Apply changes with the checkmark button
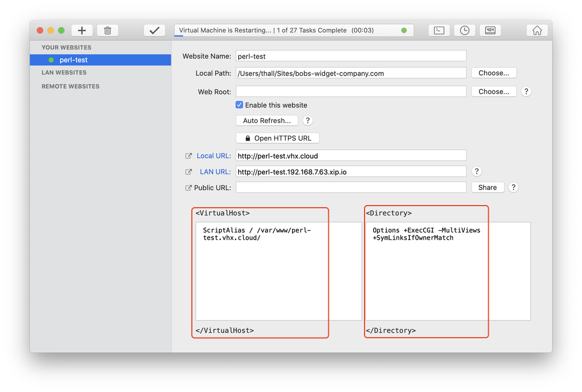Screen dimensions: 582x392 tap(155, 30)
